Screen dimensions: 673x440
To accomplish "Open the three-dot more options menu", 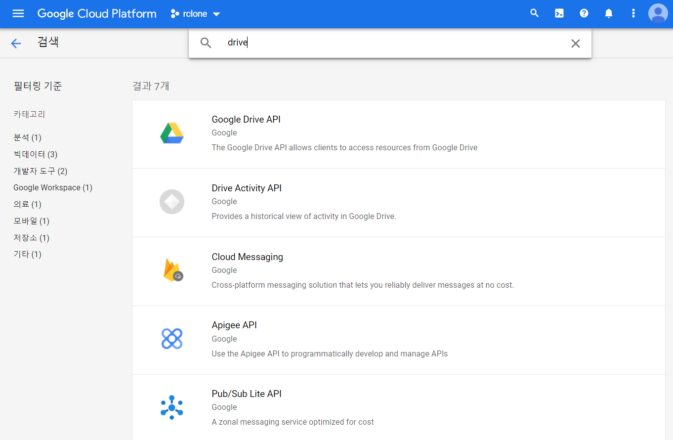I will pos(633,14).
